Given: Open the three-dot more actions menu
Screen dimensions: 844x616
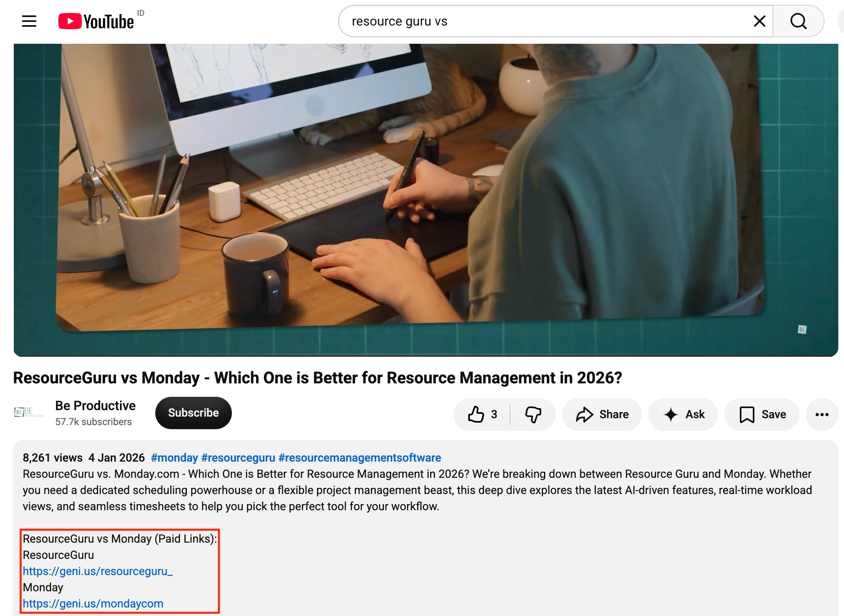Looking at the screenshot, I should tap(822, 414).
